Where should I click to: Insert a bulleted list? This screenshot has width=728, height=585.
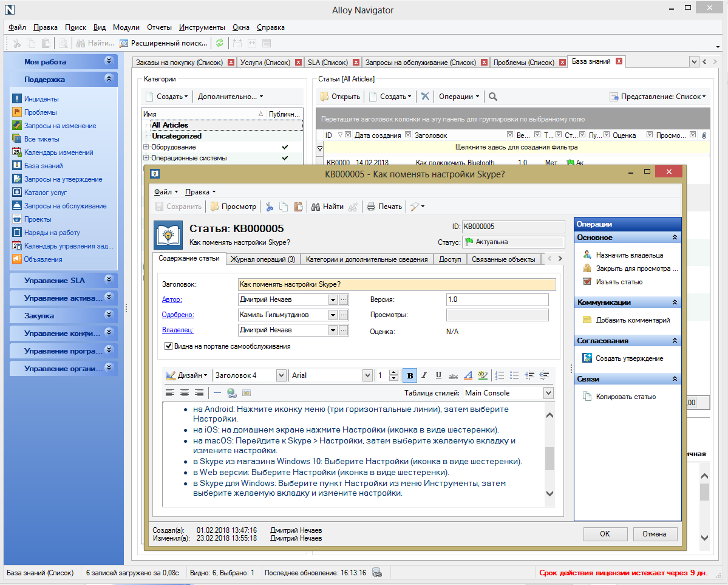pyautogui.click(x=514, y=375)
